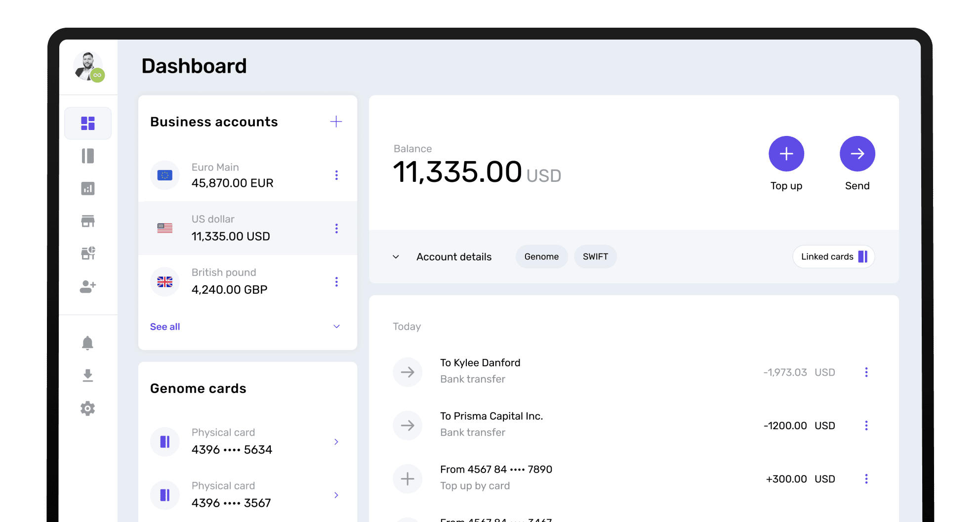Click the Send arrow button
The height and width of the screenshot is (522, 980).
point(857,154)
